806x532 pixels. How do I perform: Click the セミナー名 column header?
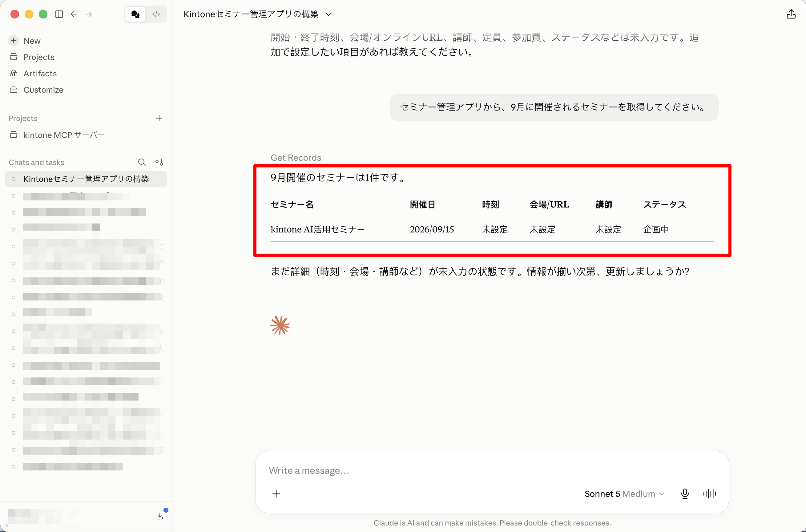(292, 204)
